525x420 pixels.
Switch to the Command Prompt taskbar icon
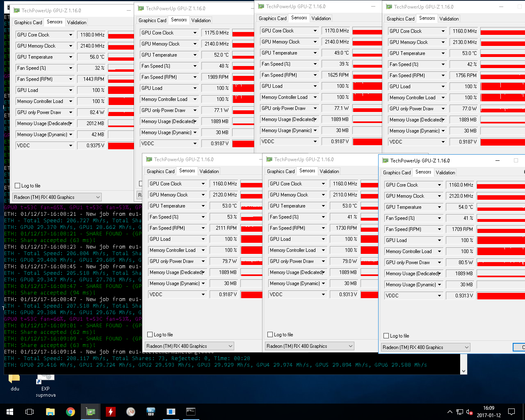[191, 411]
